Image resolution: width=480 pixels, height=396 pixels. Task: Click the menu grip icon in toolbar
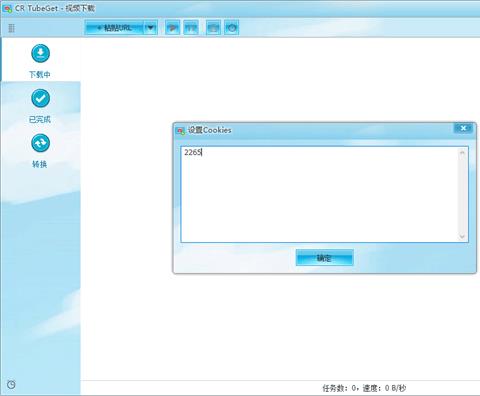(11, 28)
